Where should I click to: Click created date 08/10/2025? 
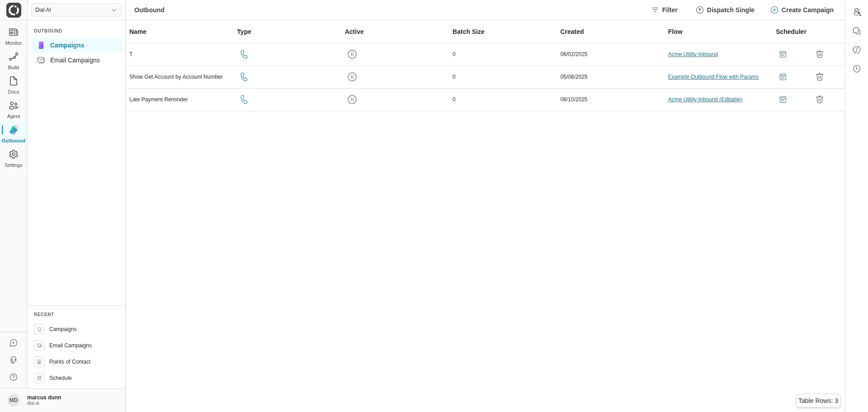[x=574, y=99]
